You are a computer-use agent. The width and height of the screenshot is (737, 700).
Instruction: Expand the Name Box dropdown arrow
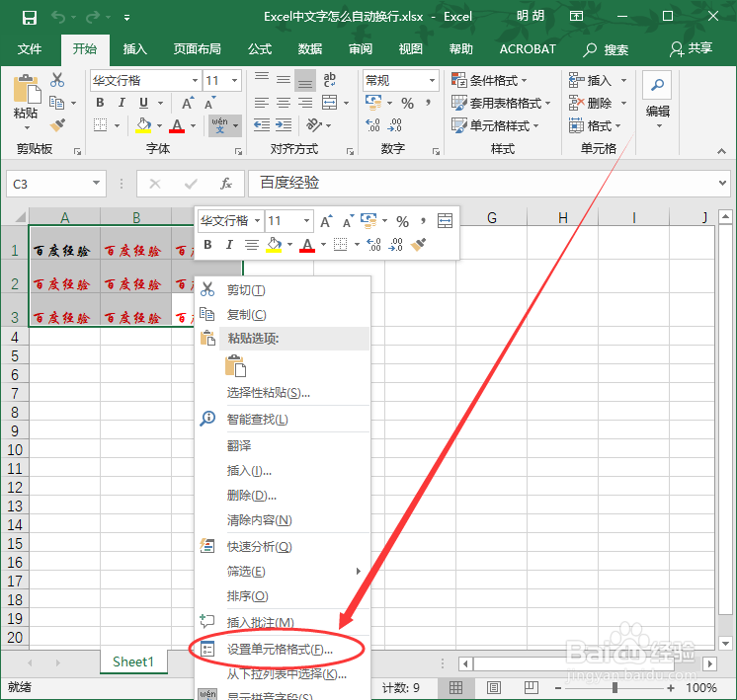point(96,184)
